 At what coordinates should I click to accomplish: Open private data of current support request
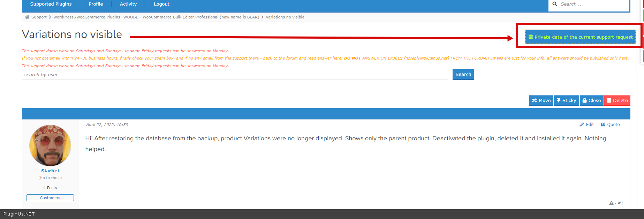580,37
